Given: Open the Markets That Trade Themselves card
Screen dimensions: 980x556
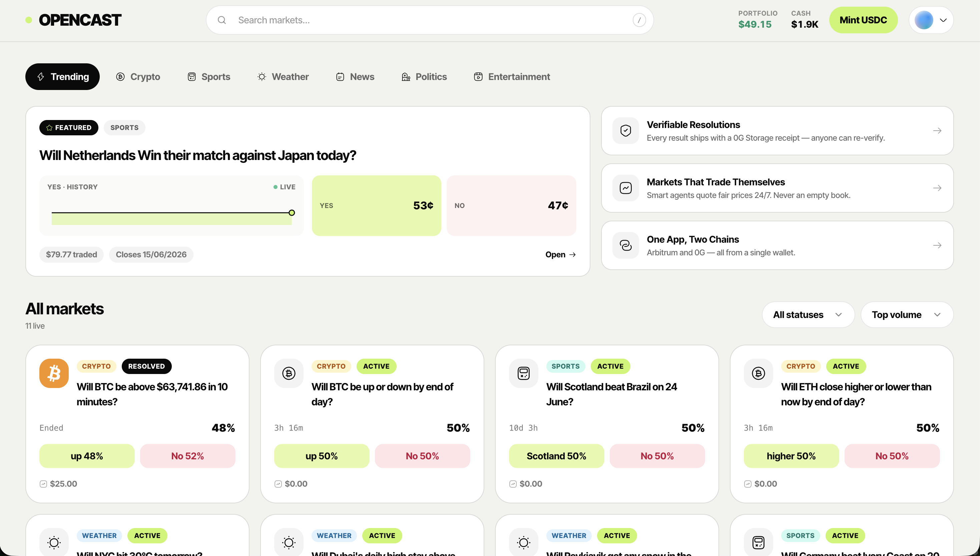Looking at the screenshot, I should click(x=777, y=188).
